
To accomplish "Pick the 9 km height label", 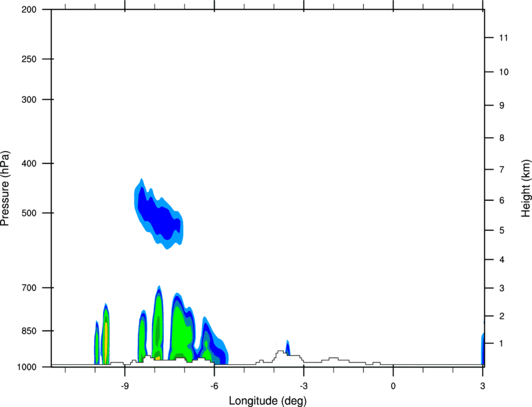I will tap(502, 106).
